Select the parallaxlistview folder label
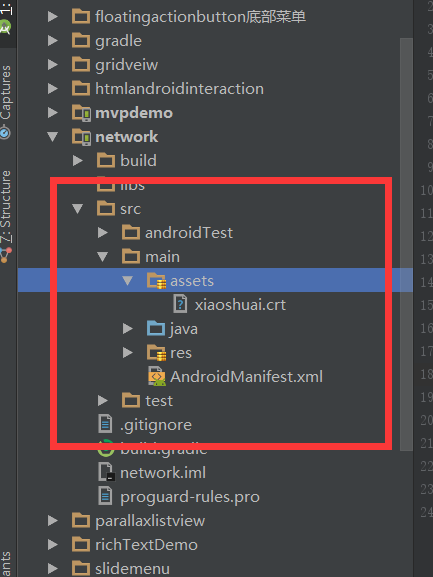Viewport: 433px width, 577px height. [150, 521]
